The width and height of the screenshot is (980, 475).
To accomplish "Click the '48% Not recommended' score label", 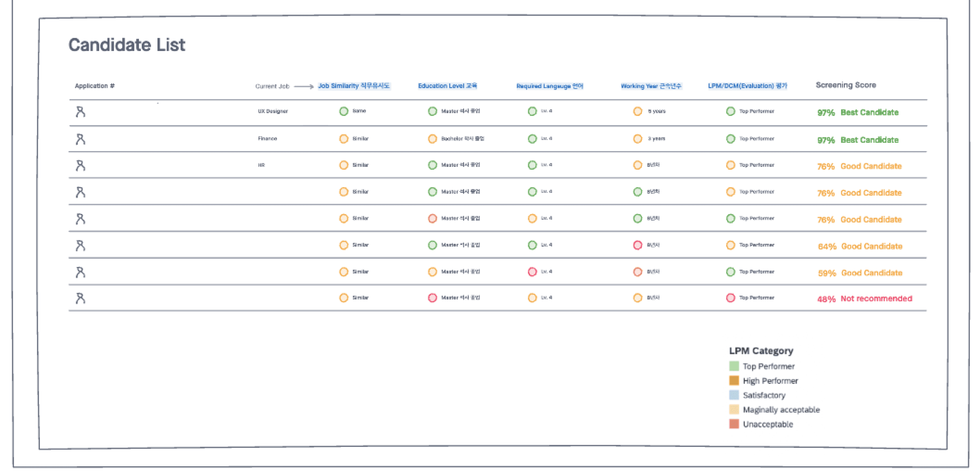I will 864,299.
